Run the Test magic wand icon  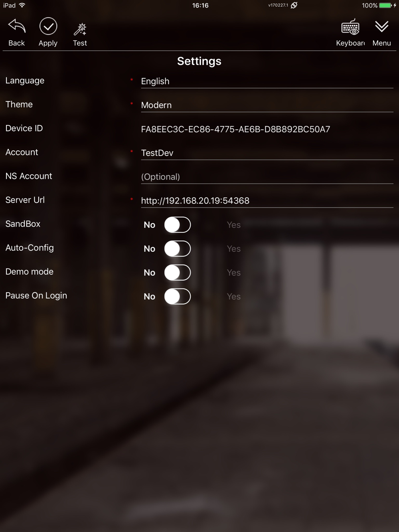pos(80,29)
